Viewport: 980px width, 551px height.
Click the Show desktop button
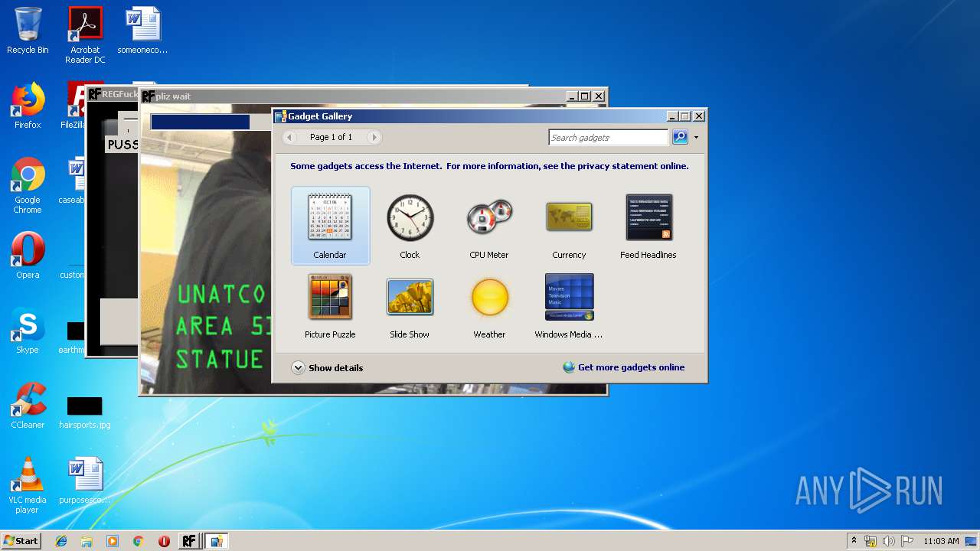point(972,541)
